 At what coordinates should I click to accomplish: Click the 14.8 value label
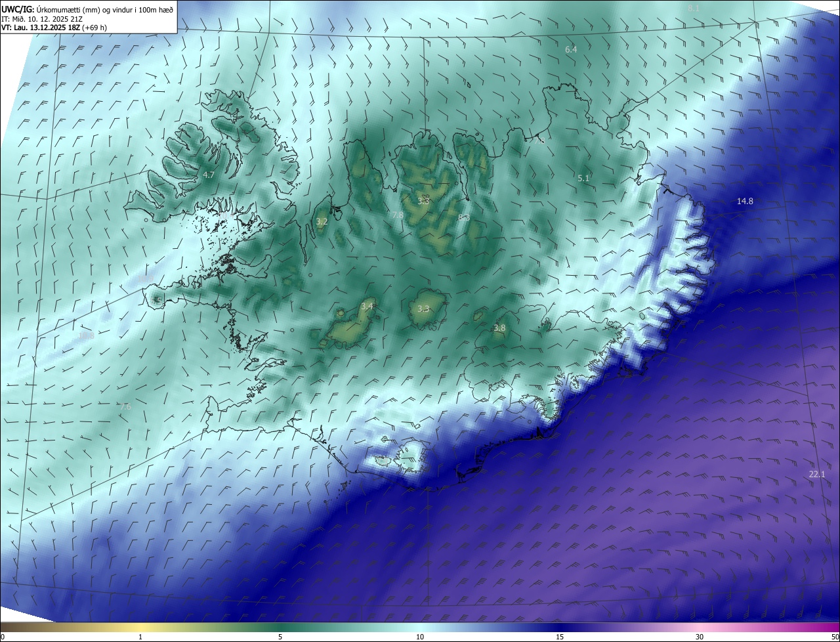pyautogui.click(x=745, y=202)
